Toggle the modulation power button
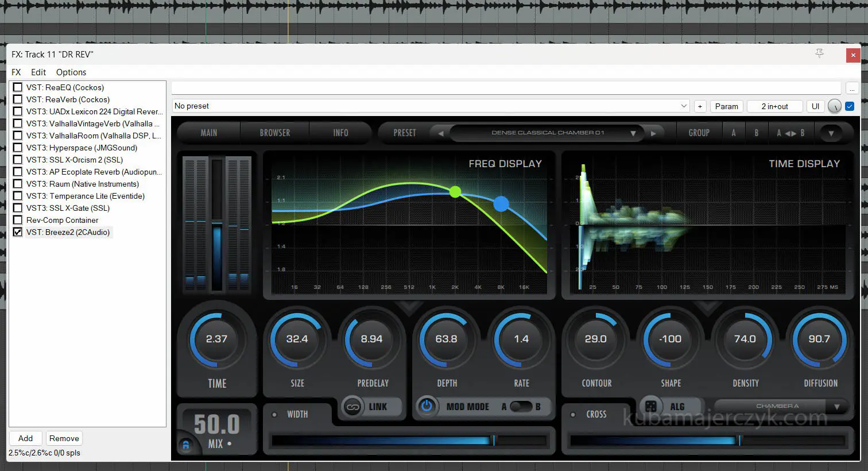868x471 pixels. click(x=427, y=407)
